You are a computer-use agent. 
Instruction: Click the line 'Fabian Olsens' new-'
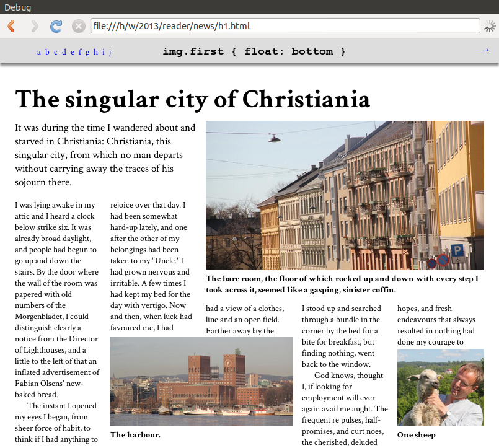click(x=49, y=384)
